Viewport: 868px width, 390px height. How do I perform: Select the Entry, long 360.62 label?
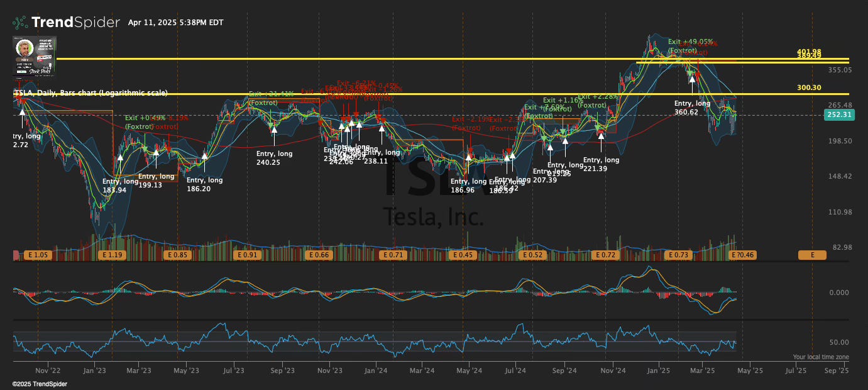tap(692, 108)
